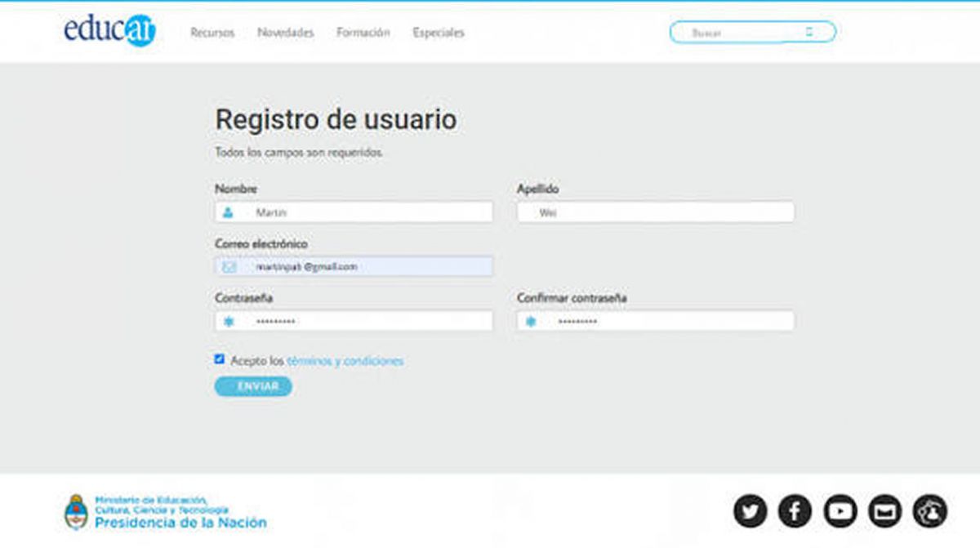Open the YouTube social icon
The width and height of the screenshot is (980, 548).
pyautogui.click(x=840, y=511)
